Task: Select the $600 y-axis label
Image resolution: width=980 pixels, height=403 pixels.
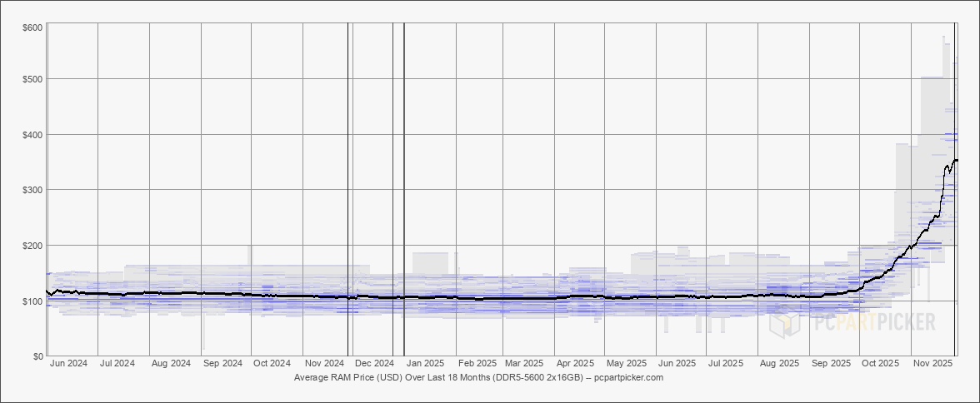Action: pos(32,28)
